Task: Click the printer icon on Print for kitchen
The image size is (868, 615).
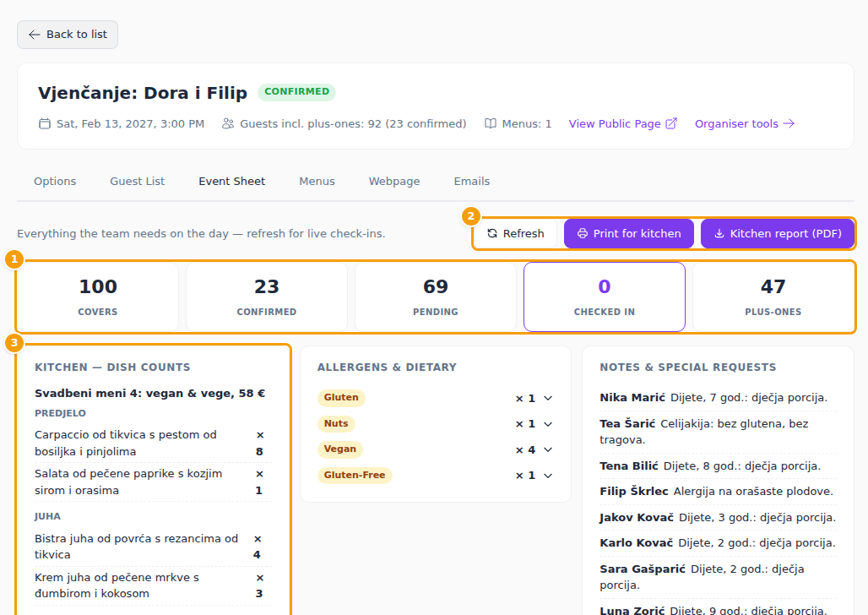Action: (583, 233)
